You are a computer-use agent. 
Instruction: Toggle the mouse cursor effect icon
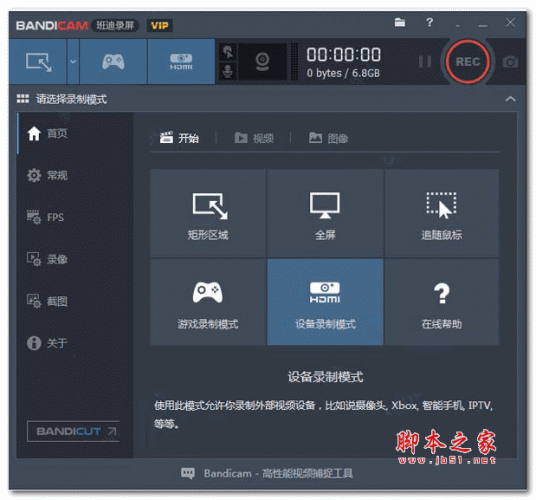(228, 52)
